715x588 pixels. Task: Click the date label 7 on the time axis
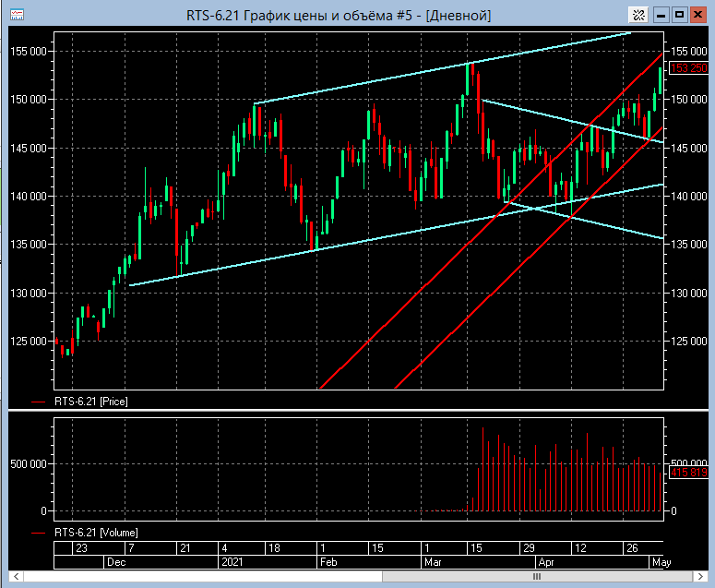click(131, 548)
